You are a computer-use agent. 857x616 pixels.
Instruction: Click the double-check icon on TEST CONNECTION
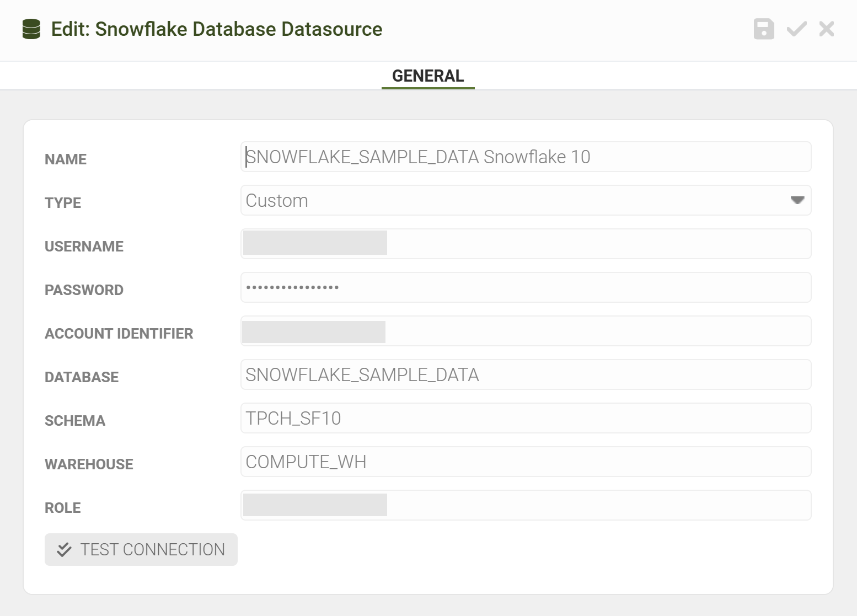coord(64,549)
